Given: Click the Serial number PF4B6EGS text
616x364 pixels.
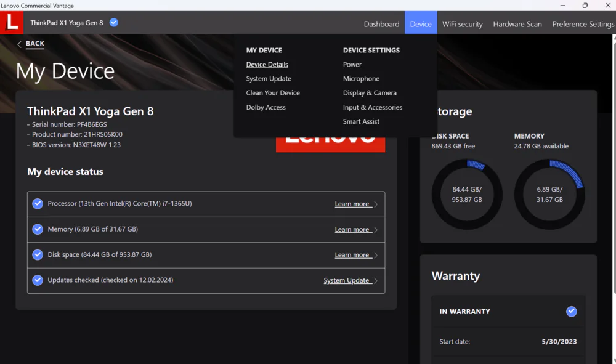Looking at the screenshot, I should (69, 124).
